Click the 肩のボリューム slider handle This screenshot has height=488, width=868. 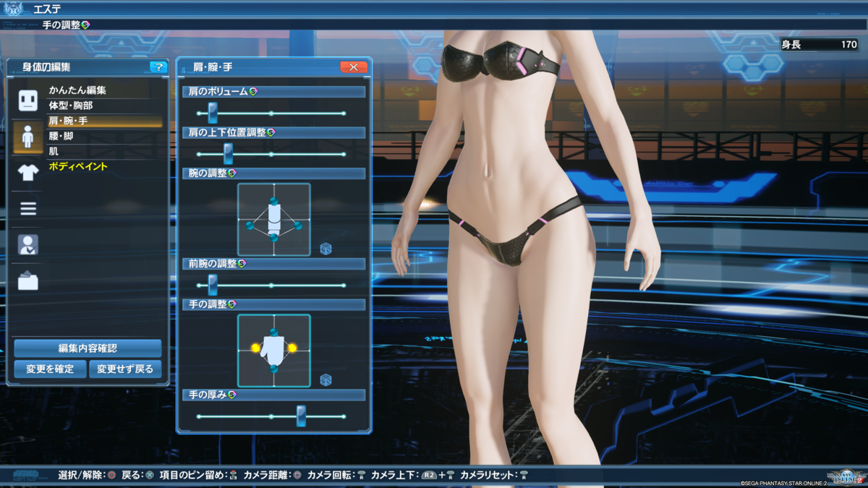coord(213,113)
